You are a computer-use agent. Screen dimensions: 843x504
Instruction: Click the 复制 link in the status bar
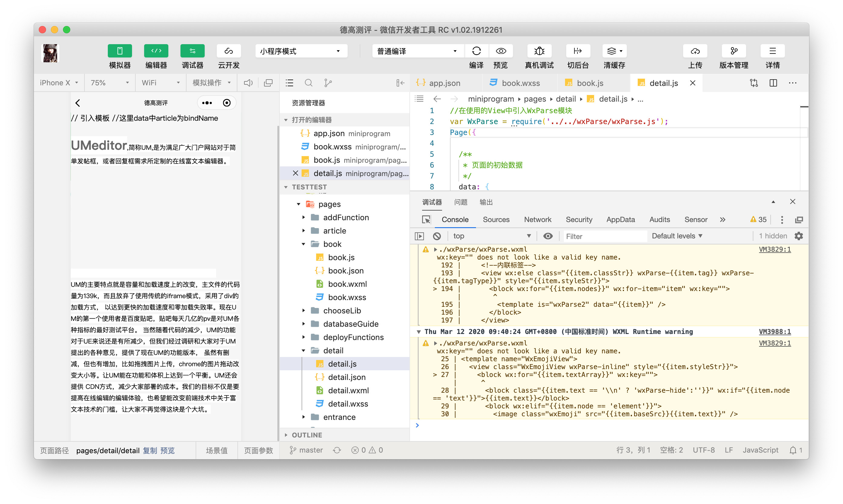point(150,450)
